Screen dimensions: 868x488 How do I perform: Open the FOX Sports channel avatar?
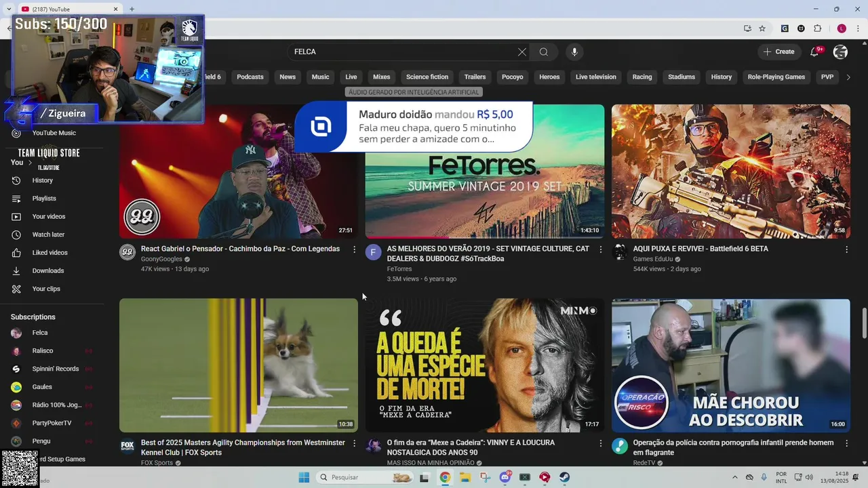127,446
